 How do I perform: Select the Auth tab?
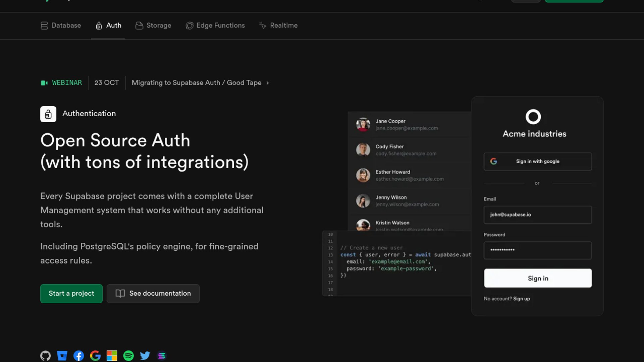[x=108, y=25]
